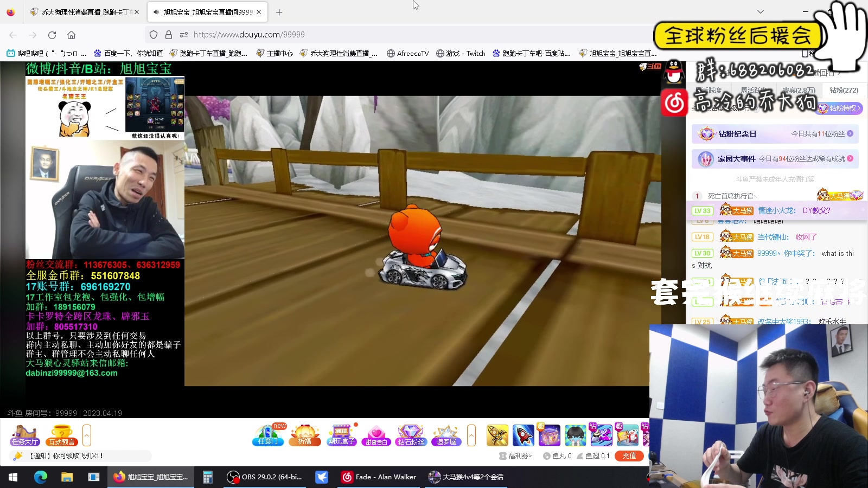
Task: Check the 鱼翅 0.1 balance
Action: [x=593, y=456]
